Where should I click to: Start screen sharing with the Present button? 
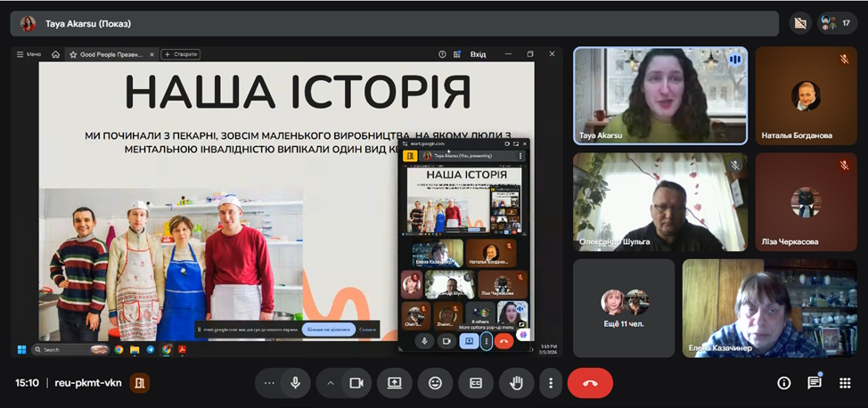pos(394,383)
